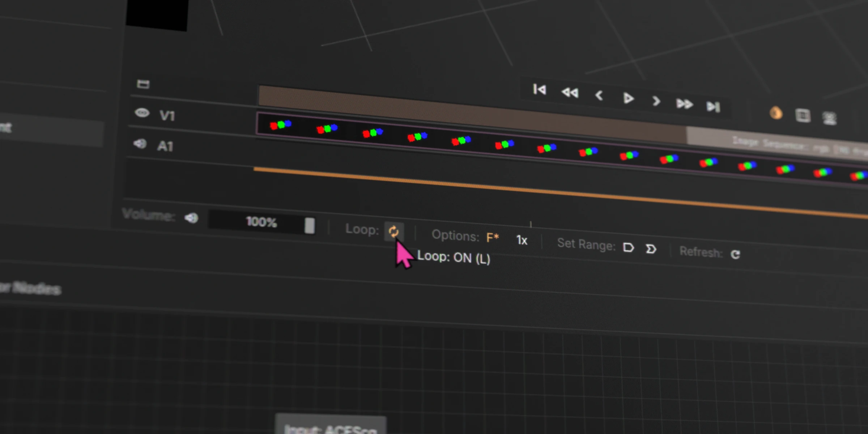Click the step back one frame arrow
868x434 pixels.
click(x=599, y=96)
